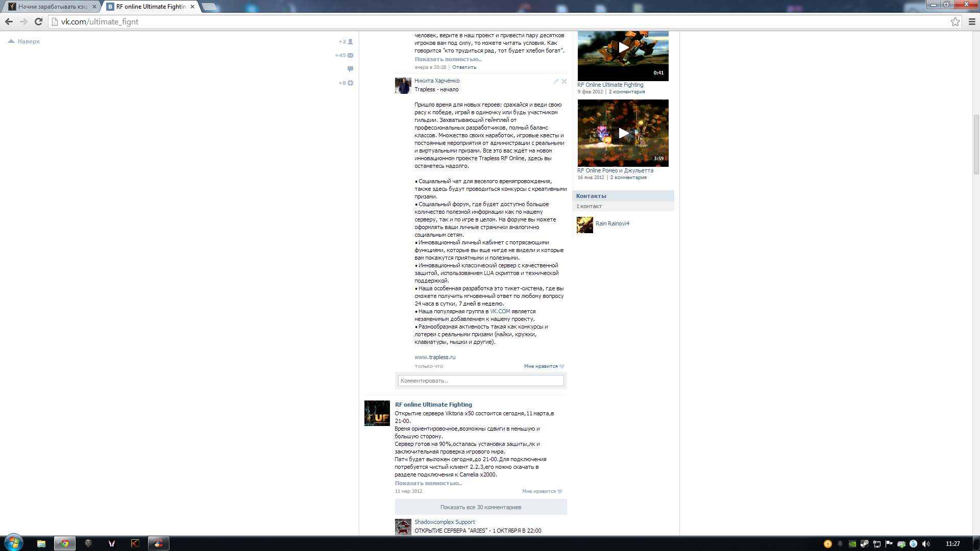Click the 1 контакт link

click(x=589, y=206)
